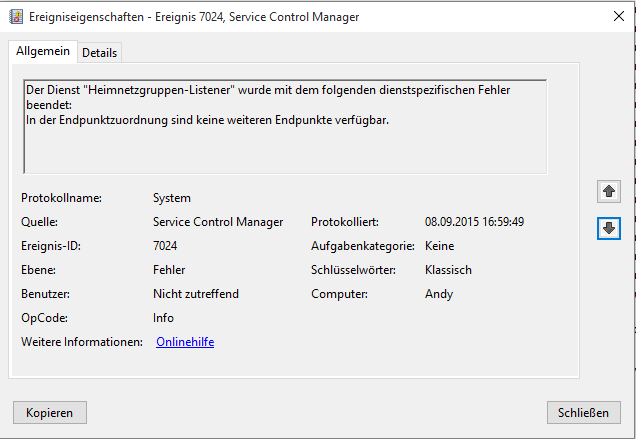Select the Ebene value "Fehler"

[x=169, y=270]
